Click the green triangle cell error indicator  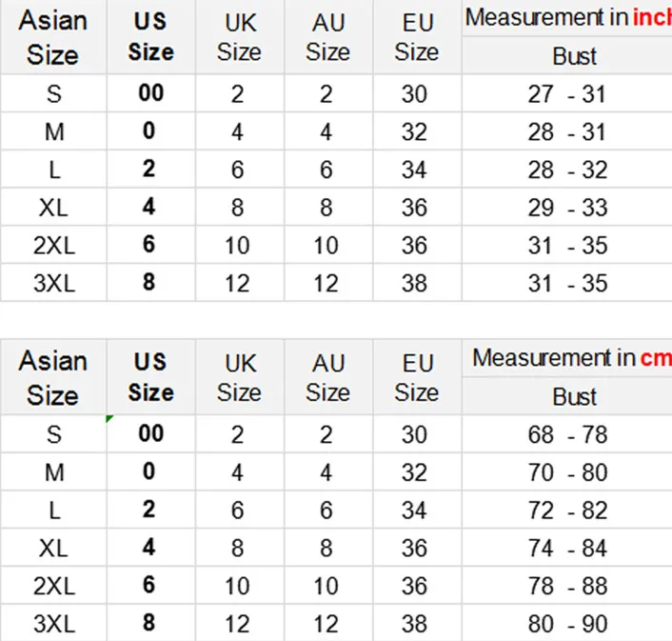(109, 418)
